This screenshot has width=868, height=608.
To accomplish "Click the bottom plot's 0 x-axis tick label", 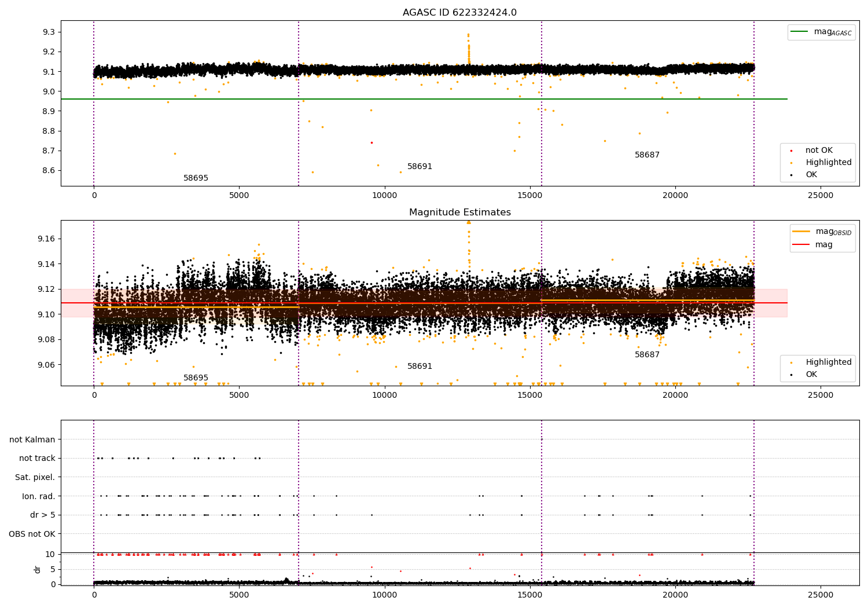I will tap(94, 595).
